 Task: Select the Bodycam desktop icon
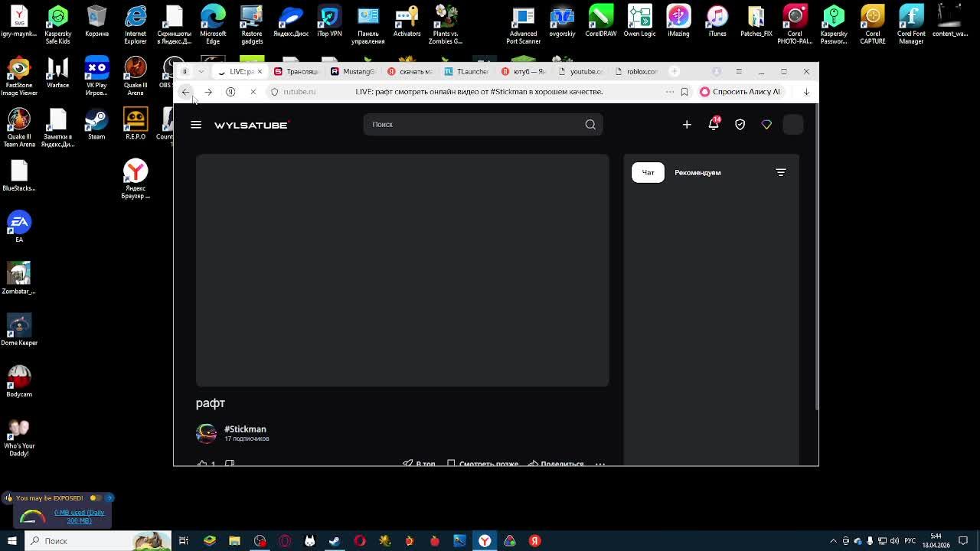point(19,381)
